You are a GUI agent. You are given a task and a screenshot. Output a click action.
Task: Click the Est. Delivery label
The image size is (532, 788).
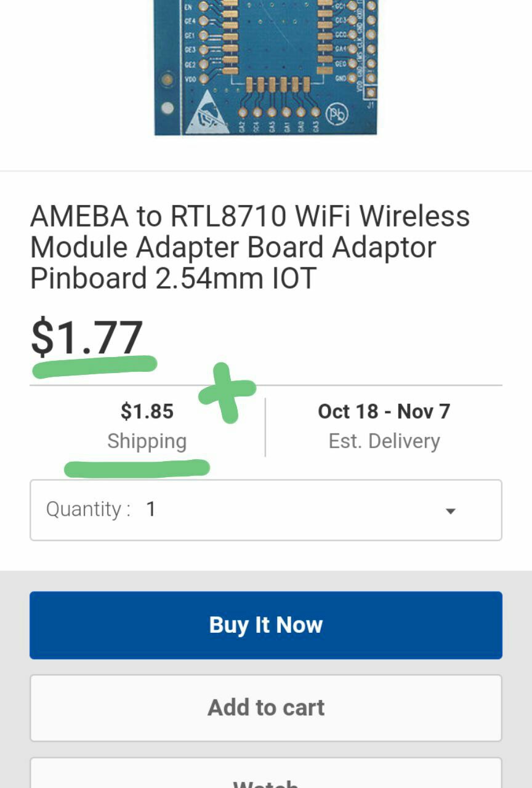click(384, 441)
